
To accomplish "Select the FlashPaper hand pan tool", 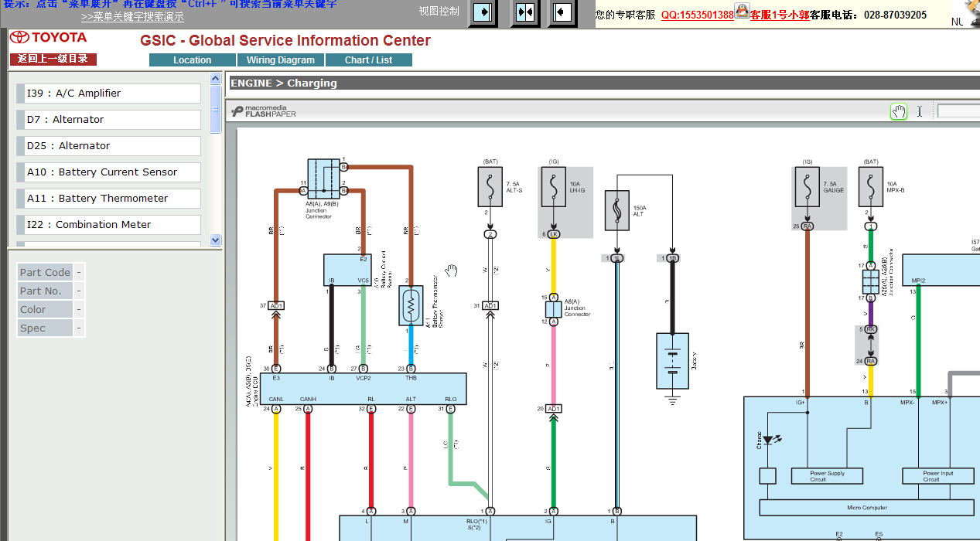I will click(898, 111).
